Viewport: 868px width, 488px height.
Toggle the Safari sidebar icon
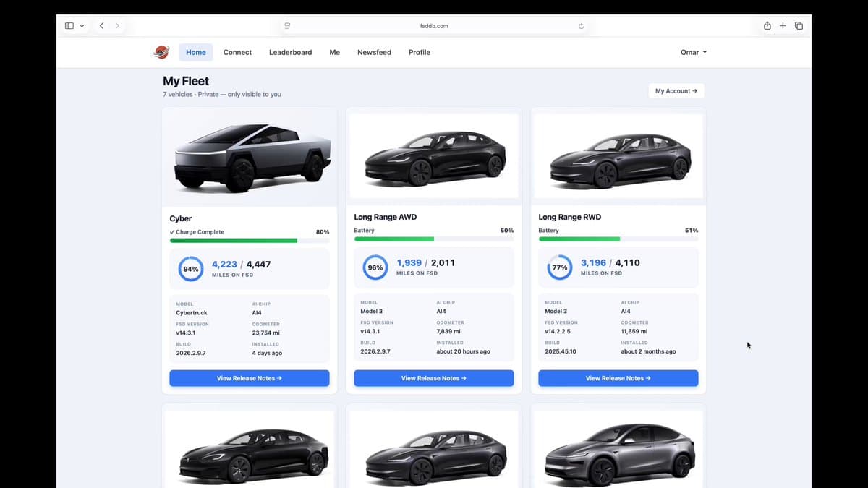pos(69,25)
